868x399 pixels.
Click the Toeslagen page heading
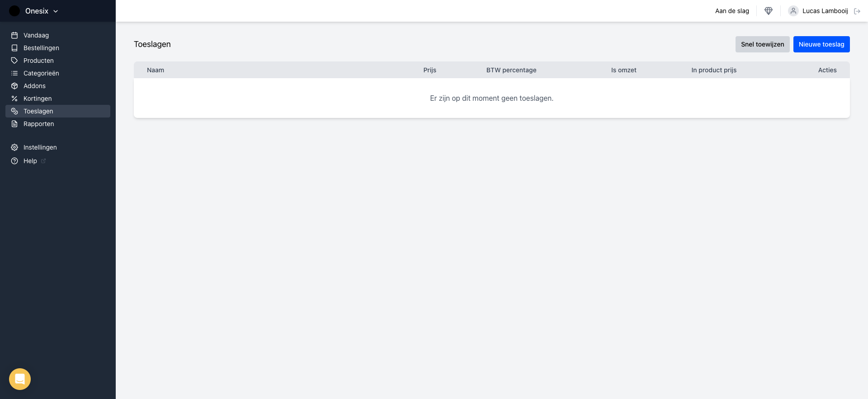coord(152,44)
